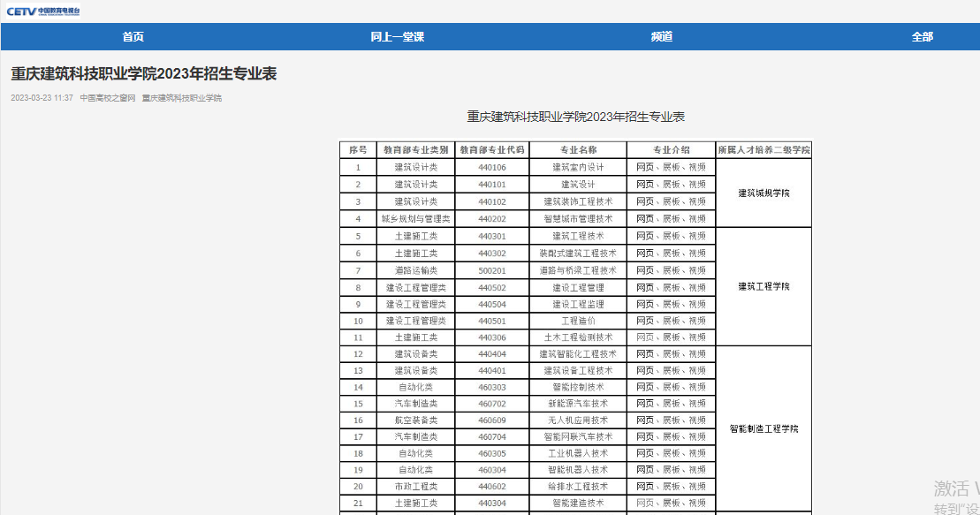The image size is (980, 515).
Task: Click the 建筑室内设计 major name cell
Action: click(578, 167)
